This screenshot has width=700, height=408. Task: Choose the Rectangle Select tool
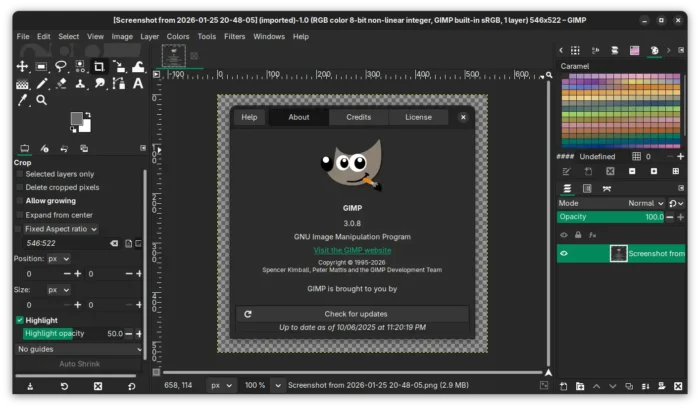pyautogui.click(x=42, y=66)
